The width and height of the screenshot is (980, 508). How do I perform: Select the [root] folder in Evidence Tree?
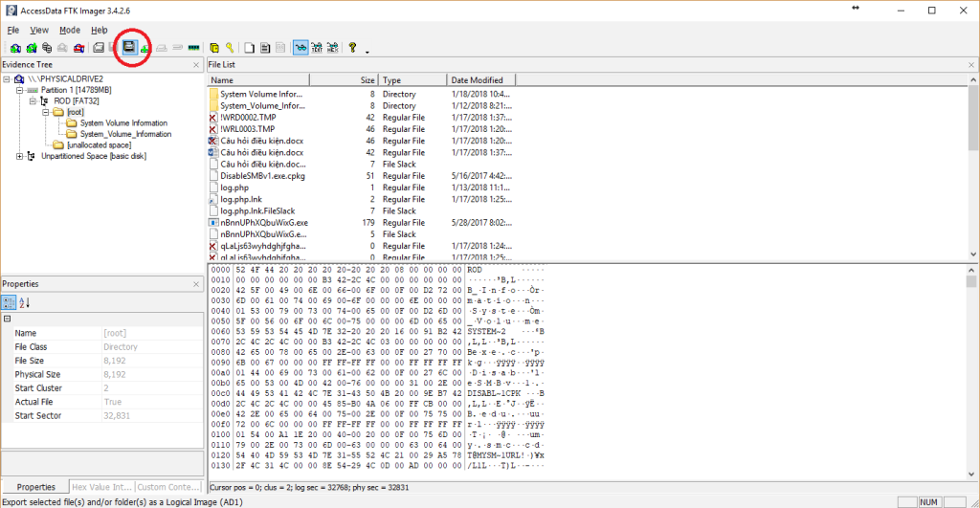pyautogui.click(x=75, y=113)
